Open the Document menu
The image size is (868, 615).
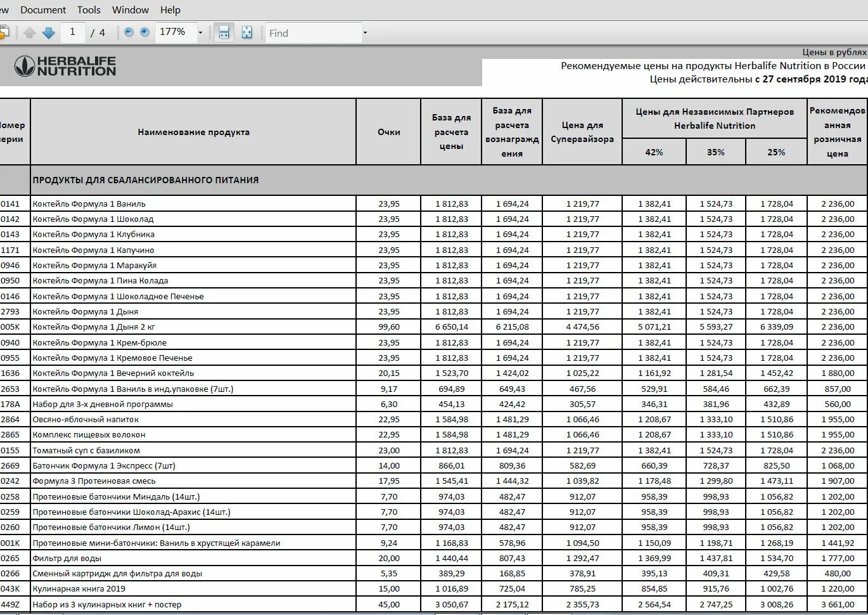pyautogui.click(x=43, y=10)
